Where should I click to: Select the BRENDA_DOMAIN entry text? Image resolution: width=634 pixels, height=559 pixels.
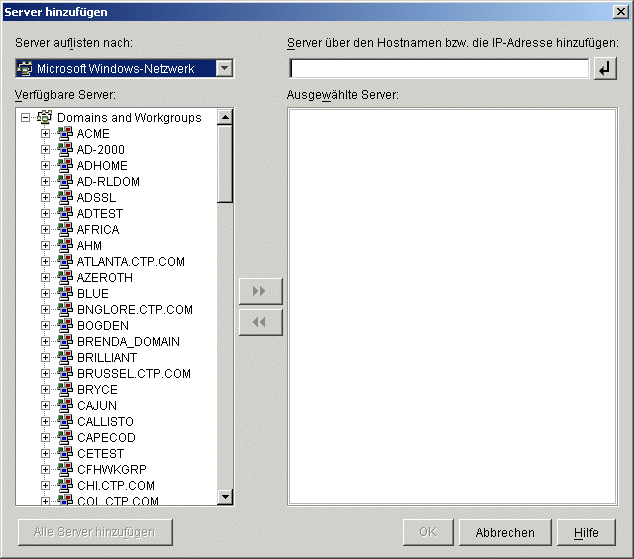point(128,342)
